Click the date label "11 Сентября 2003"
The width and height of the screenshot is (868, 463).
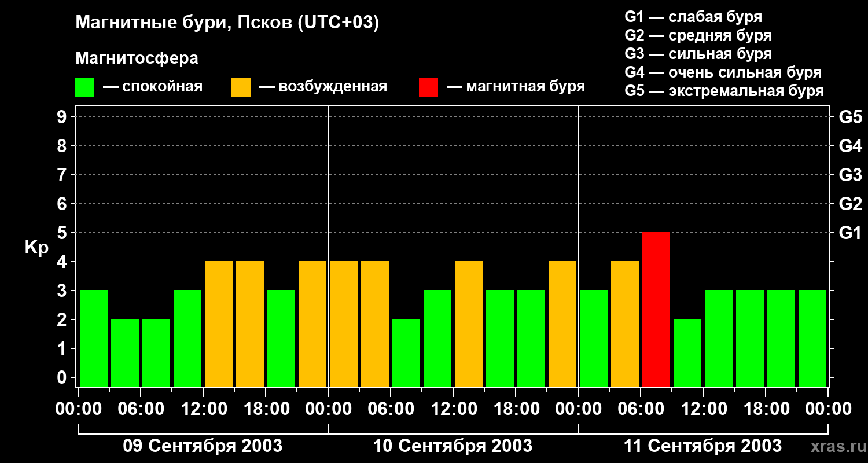(x=703, y=446)
